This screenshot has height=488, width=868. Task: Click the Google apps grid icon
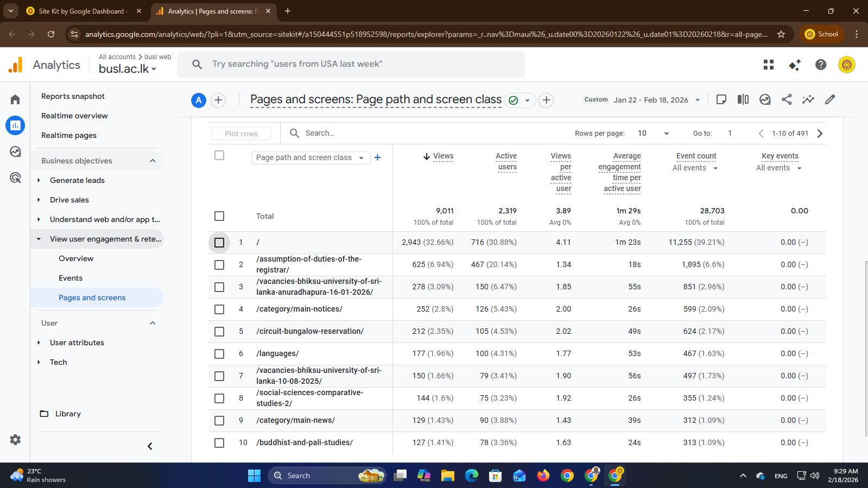point(768,65)
